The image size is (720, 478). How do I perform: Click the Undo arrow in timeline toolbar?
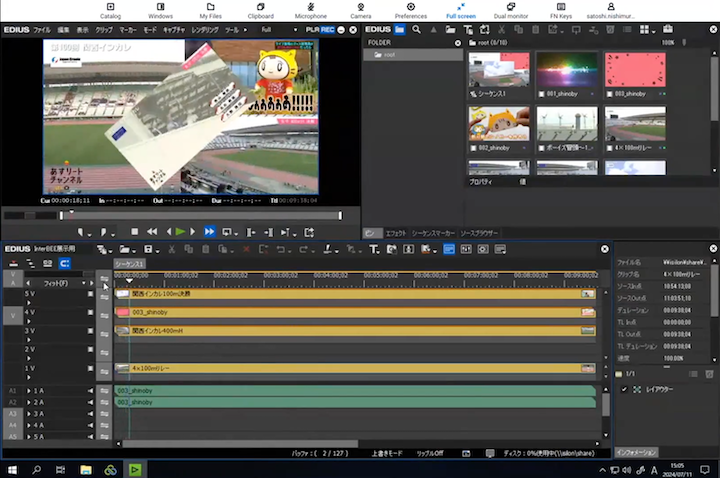coord(281,249)
